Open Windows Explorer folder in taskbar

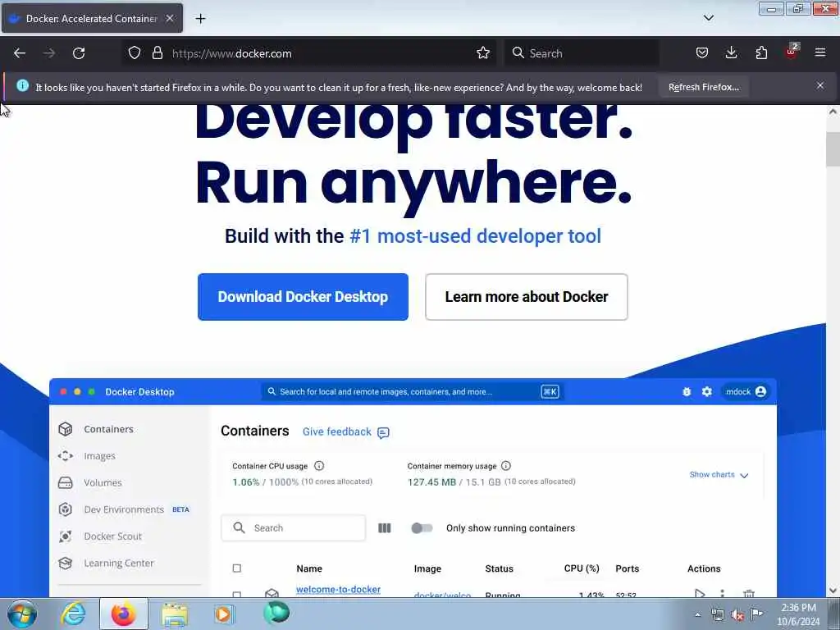[x=175, y=614]
